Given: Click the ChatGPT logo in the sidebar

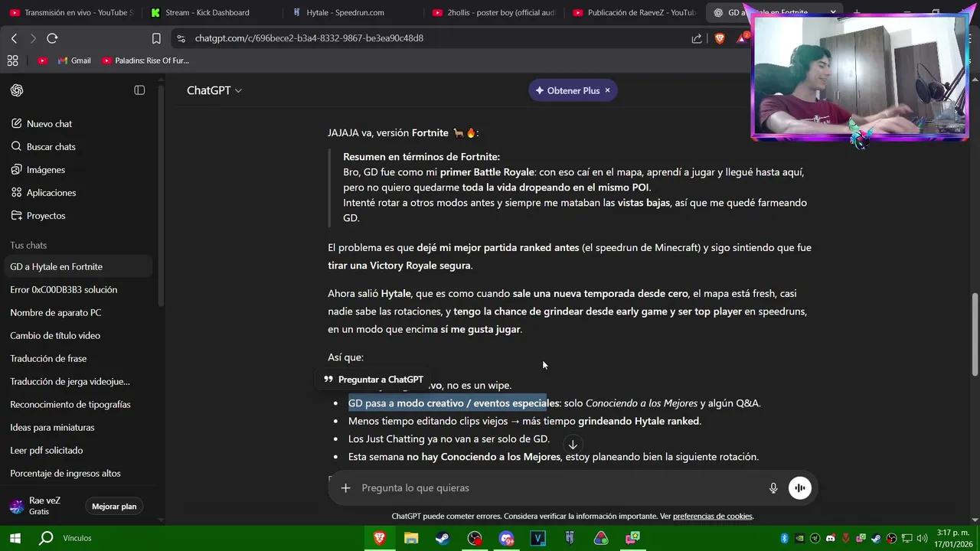Looking at the screenshot, I should point(17,90).
